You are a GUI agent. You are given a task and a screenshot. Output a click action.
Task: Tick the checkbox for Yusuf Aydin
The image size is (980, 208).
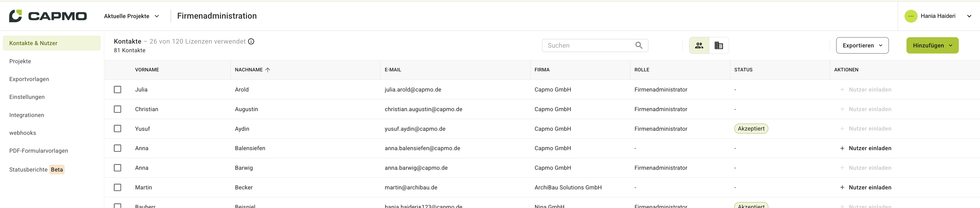[x=117, y=129]
